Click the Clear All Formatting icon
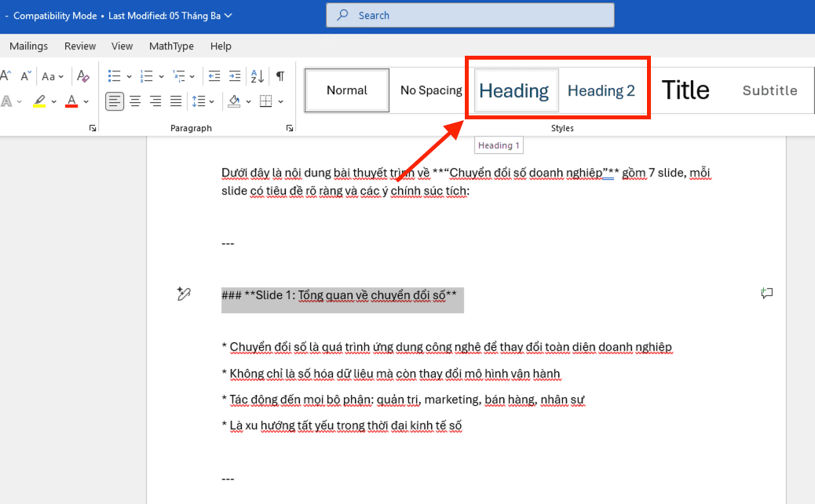Screen dimensions: 815x504 coord(83,76)
